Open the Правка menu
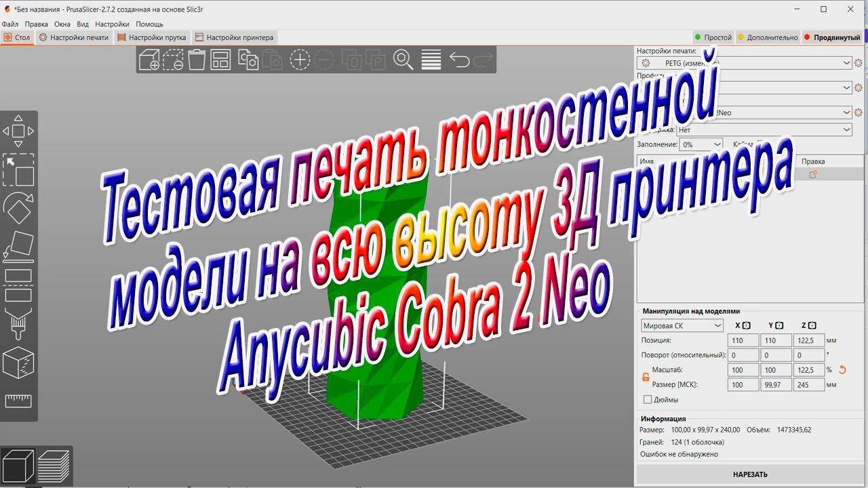 [x=36, y=24]
